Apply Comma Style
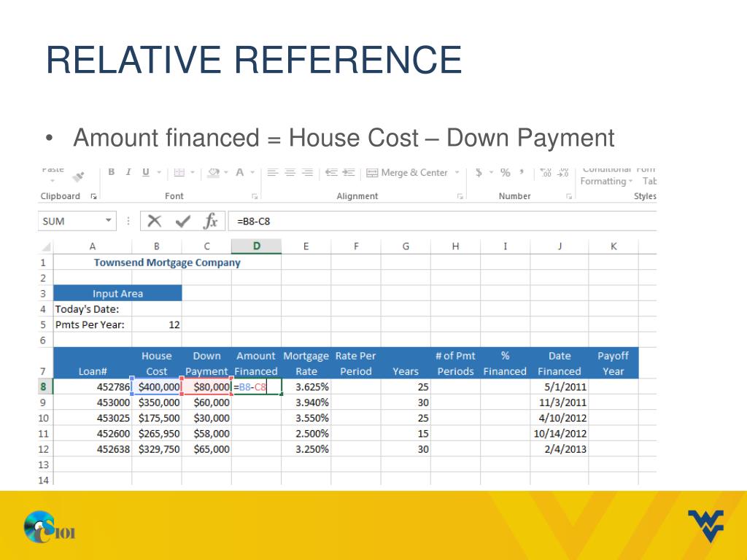This screenshot has height=560, width=747. point(522,171)
